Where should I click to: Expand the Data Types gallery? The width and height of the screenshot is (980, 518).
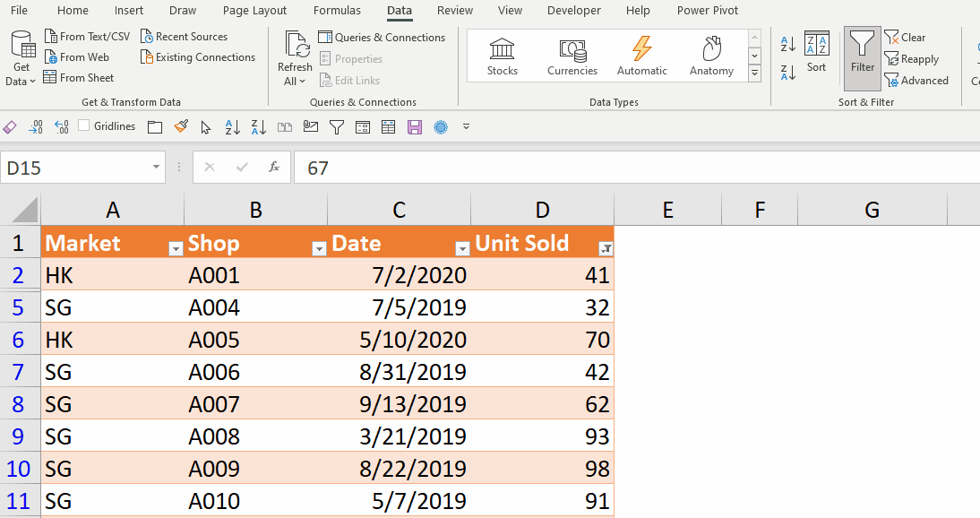tap(753, 72)
